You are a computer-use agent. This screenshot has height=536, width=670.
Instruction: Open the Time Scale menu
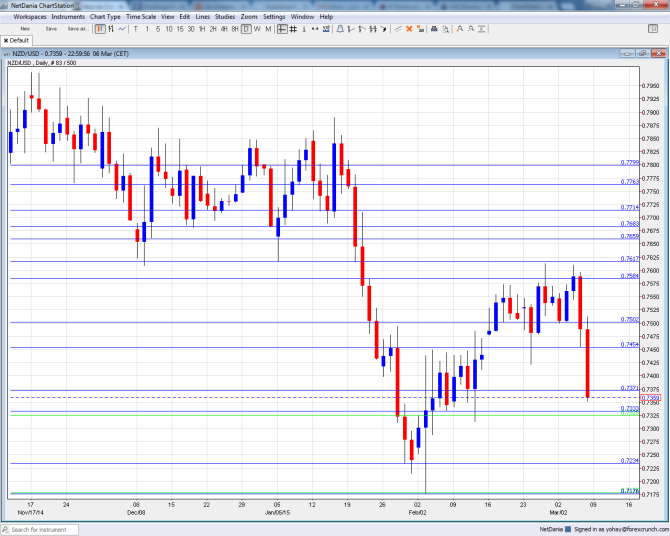(x=141, y=17)
